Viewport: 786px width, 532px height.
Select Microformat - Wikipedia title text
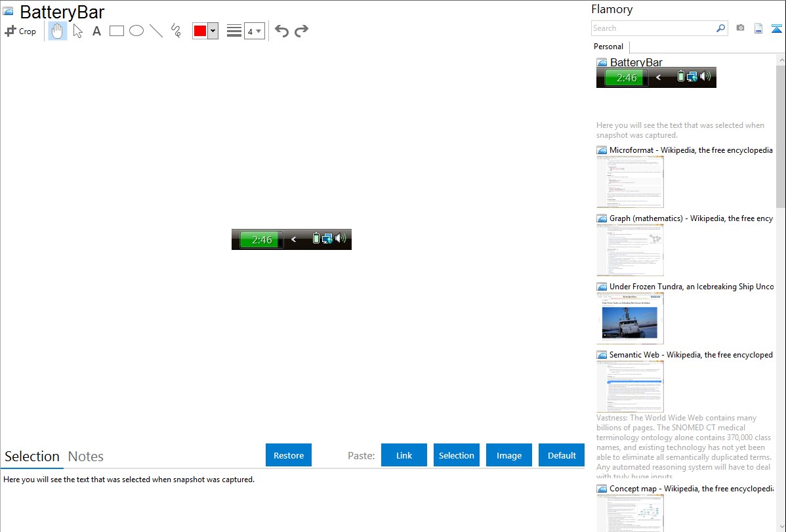click(x=691, y=150)
